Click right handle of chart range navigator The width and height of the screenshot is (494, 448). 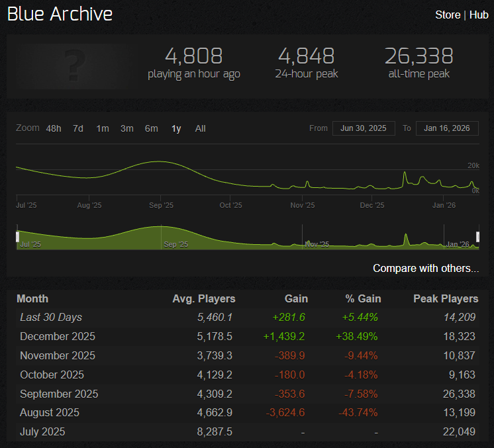477,237
